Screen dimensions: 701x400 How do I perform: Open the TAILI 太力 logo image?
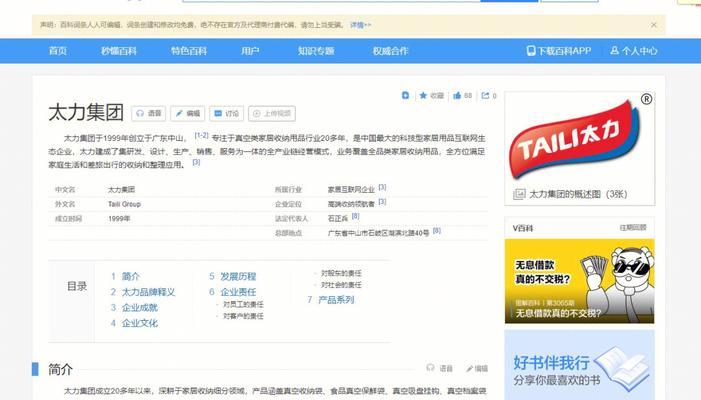tap(577, 139)
